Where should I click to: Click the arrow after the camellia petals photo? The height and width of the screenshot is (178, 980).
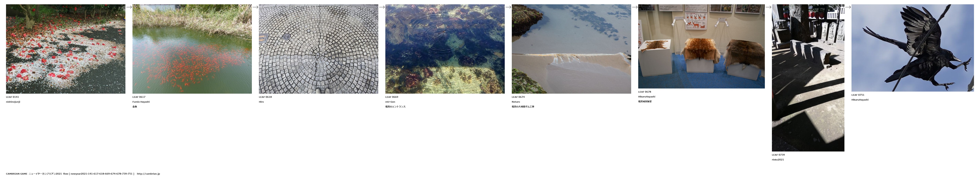coord(129,7)
